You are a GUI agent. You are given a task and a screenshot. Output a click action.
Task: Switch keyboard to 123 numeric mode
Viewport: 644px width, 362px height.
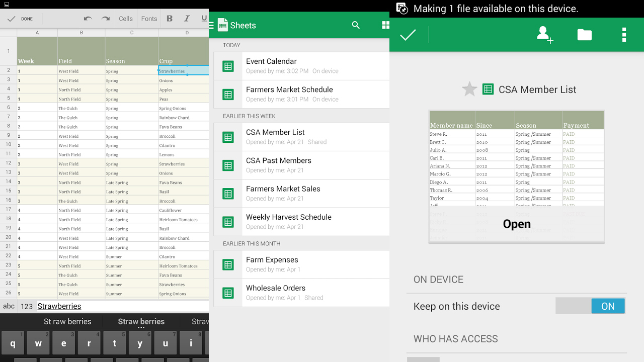27,306
